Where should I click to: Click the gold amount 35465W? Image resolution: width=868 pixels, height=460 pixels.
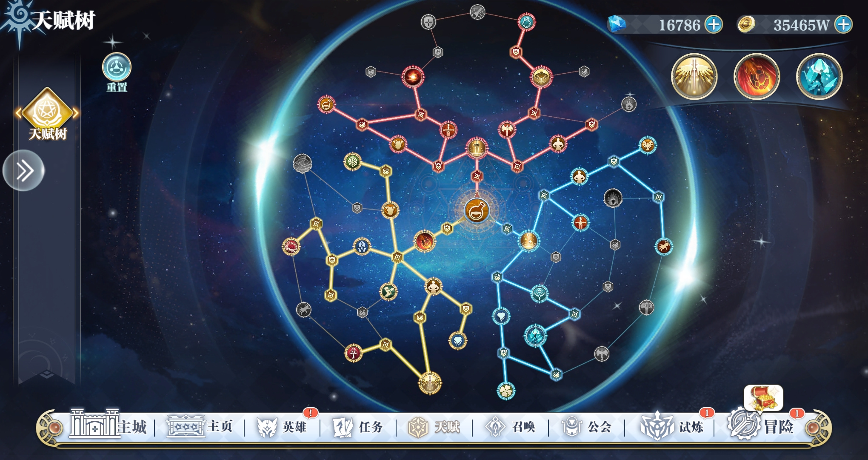coord(802,25)
